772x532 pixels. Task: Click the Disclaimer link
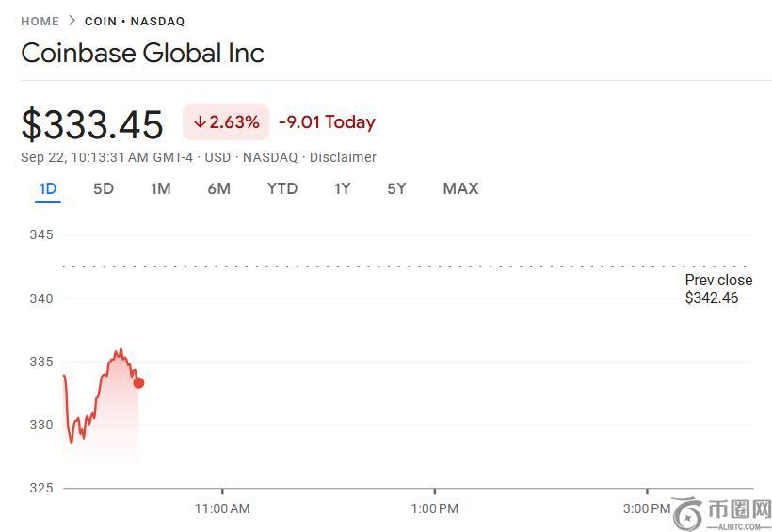click(x=343, y=157)
